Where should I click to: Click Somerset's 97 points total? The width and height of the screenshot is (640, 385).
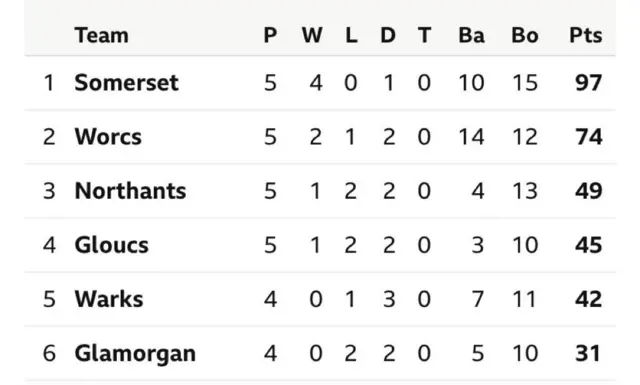589,83
